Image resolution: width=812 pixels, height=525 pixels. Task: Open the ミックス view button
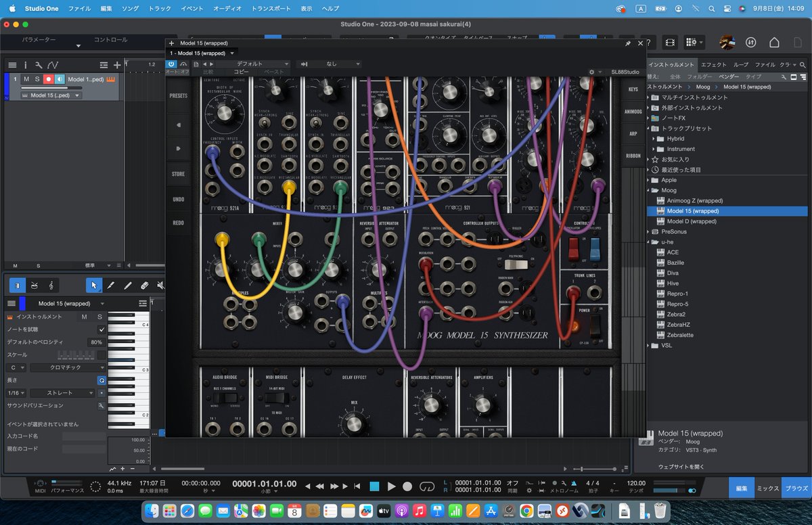pyautogui.click(x=767, y=487)
